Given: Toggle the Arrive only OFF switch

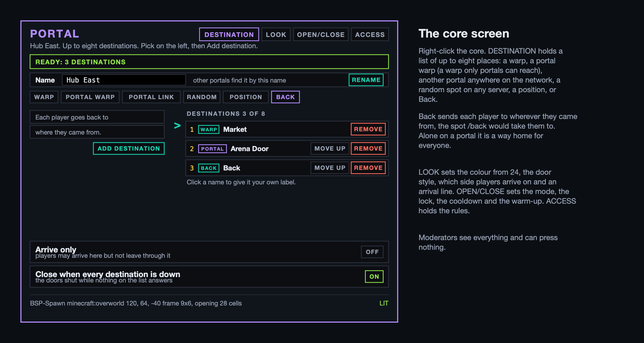Looking at the screenshot, I should coord(372,252).
